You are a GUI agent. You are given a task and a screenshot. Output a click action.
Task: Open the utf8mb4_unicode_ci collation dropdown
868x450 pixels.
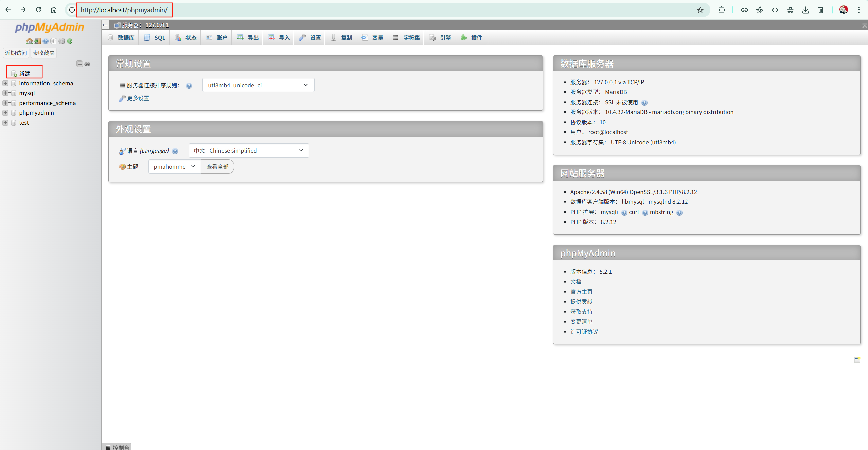[x=258, y=85]
